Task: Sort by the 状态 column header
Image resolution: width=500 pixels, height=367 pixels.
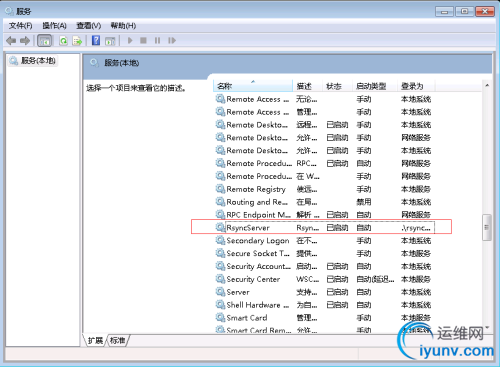Action: click(x=337, y=86)
